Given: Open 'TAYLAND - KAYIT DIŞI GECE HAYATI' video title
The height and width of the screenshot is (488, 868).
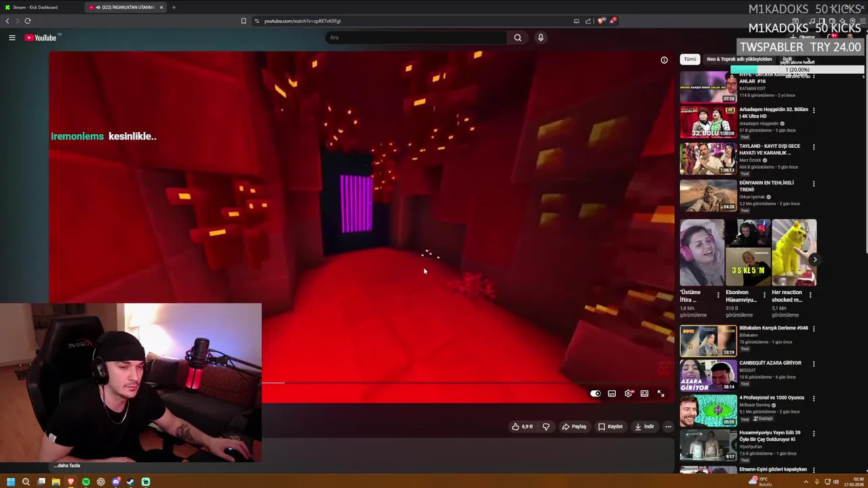Looking at the screenshot, I should 770,149.
